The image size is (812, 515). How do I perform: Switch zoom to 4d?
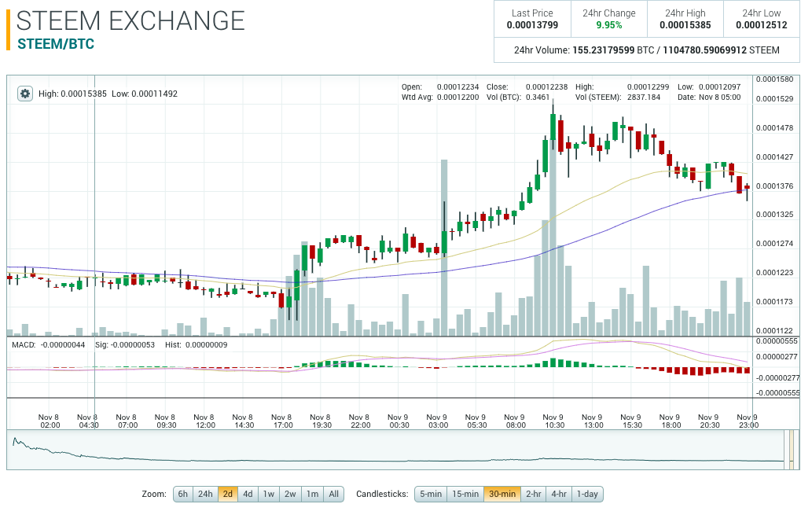tap(248, 494)
